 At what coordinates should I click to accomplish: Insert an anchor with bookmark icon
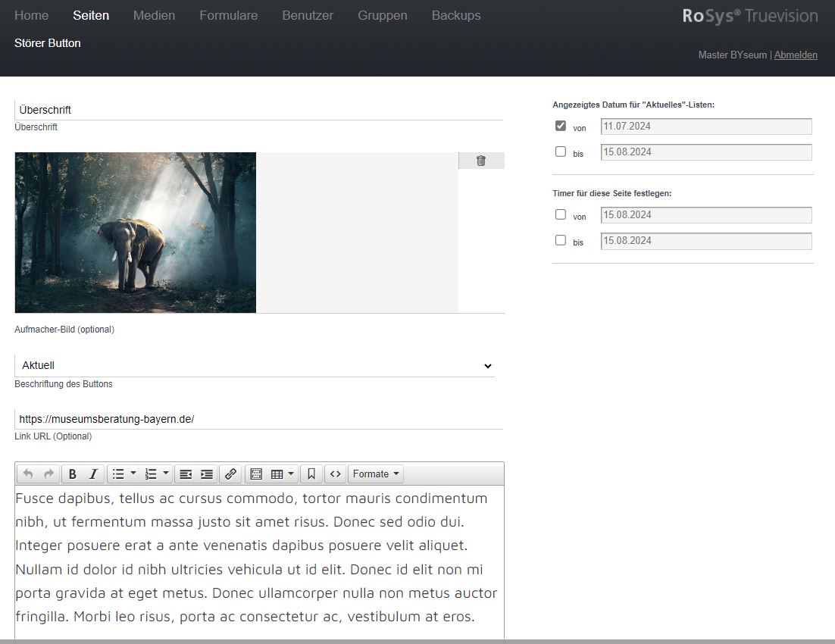coord(311,474)
